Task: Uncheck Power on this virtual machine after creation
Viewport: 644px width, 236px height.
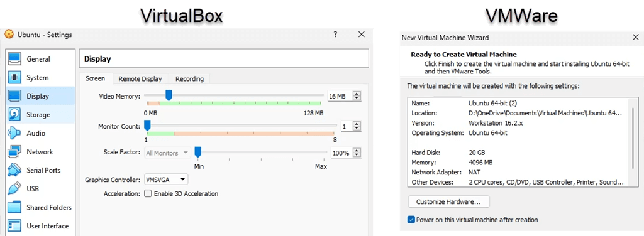Action: (x=411, y=220)
